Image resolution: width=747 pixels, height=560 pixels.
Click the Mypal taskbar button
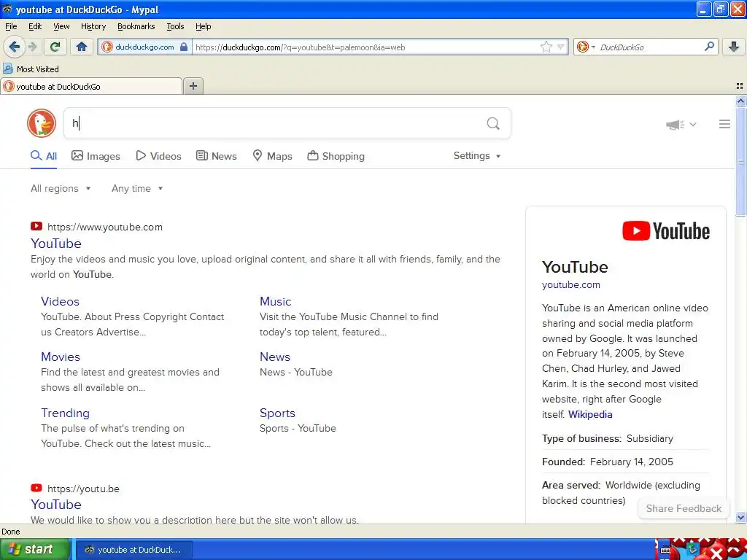click(134, 550)
